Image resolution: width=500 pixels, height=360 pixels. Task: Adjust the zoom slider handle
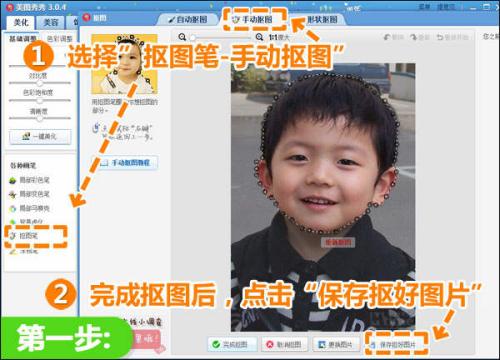(x=192, y=38)
